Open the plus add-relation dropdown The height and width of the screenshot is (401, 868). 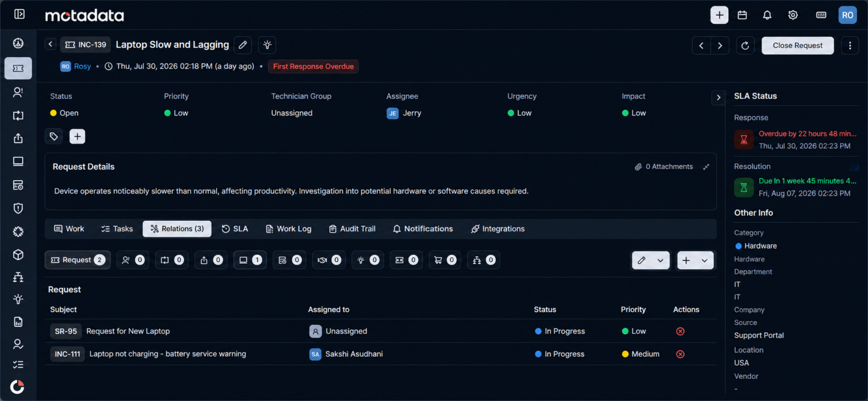pos(696,261)
